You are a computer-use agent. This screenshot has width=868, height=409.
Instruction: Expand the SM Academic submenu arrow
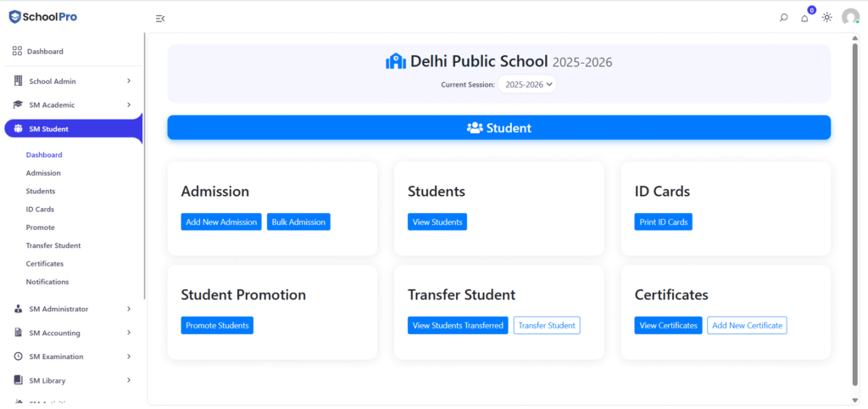pyautogui.click(x=129, y=104)
